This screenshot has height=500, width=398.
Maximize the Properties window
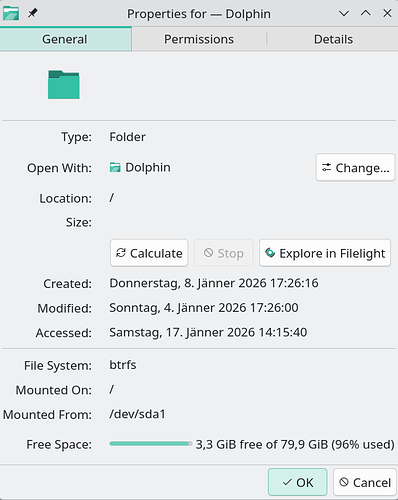point(366,13)
